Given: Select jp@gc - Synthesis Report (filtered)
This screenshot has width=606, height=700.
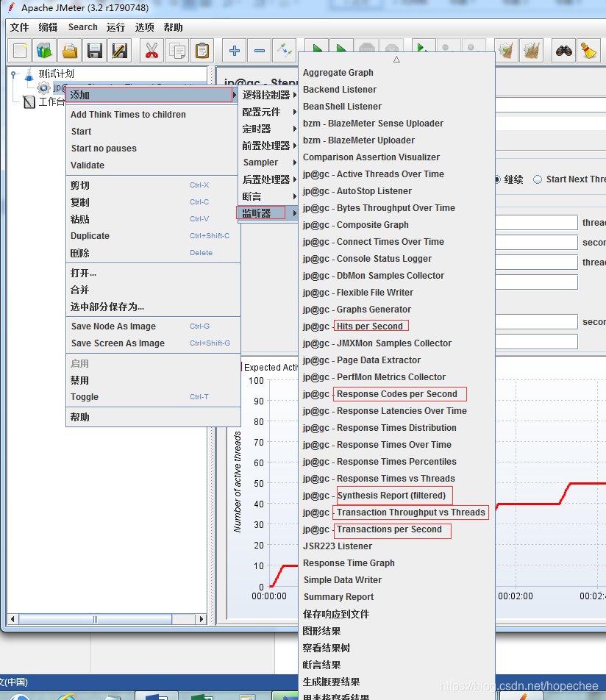Looking at the screenshot, I should tap(396, 496).
